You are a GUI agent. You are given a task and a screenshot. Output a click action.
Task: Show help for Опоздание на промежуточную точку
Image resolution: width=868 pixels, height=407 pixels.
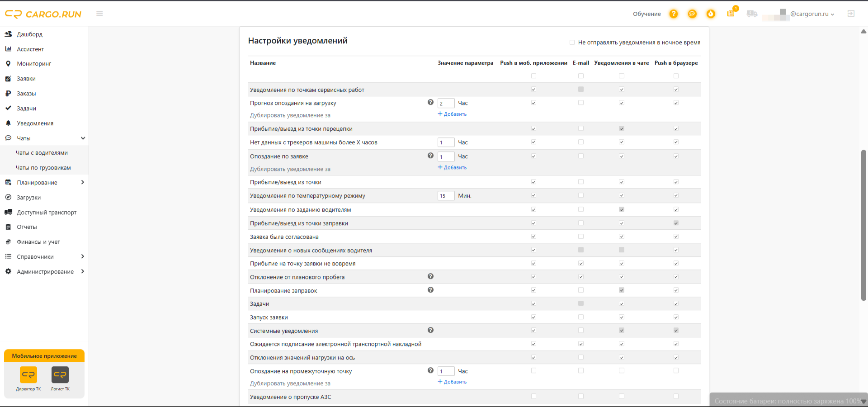pyautogui.click(x=430, y=370)
